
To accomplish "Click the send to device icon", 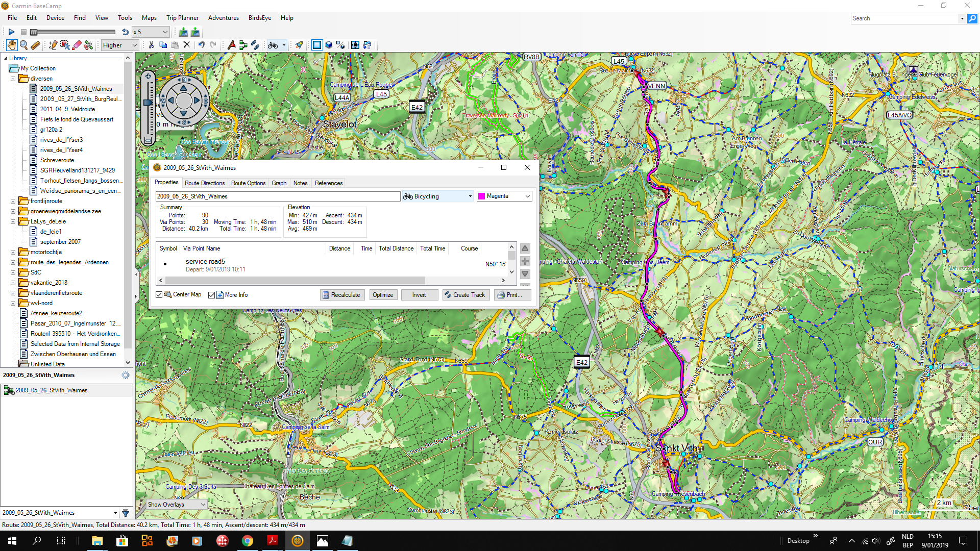I will [x=195, y=32].
